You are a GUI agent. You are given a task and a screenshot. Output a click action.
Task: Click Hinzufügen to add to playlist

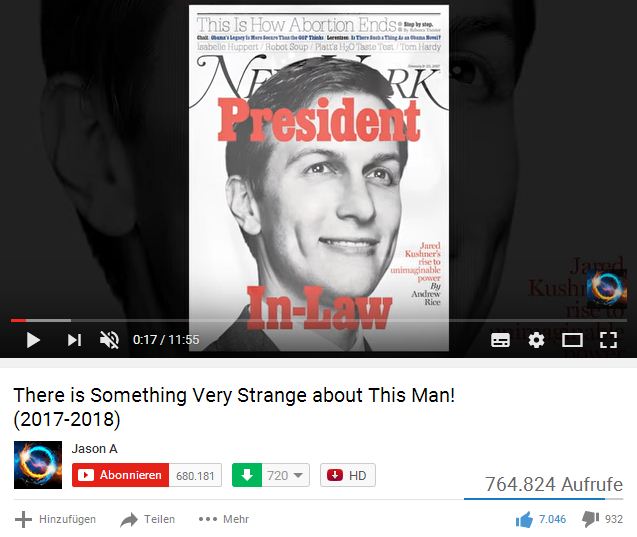click(x=56, y=519)
